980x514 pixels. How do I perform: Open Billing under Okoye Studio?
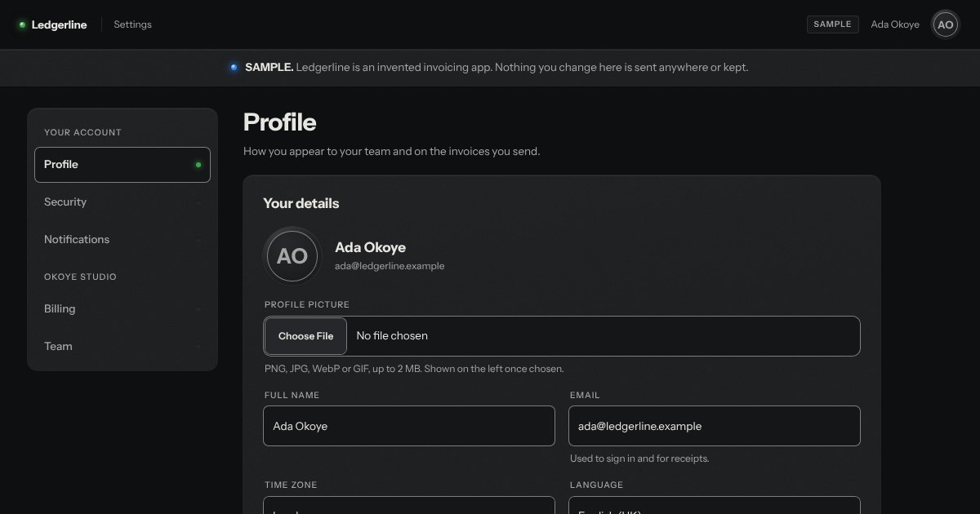(x=122, y=309)
